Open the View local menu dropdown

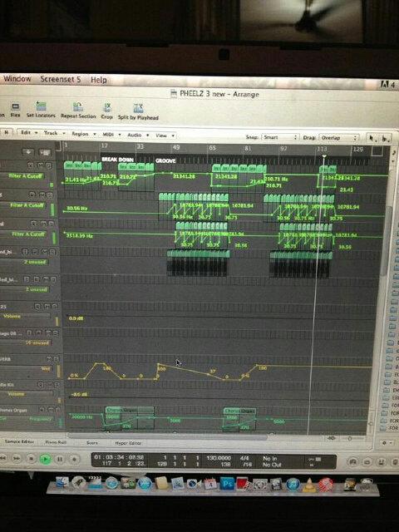point(165,135)
